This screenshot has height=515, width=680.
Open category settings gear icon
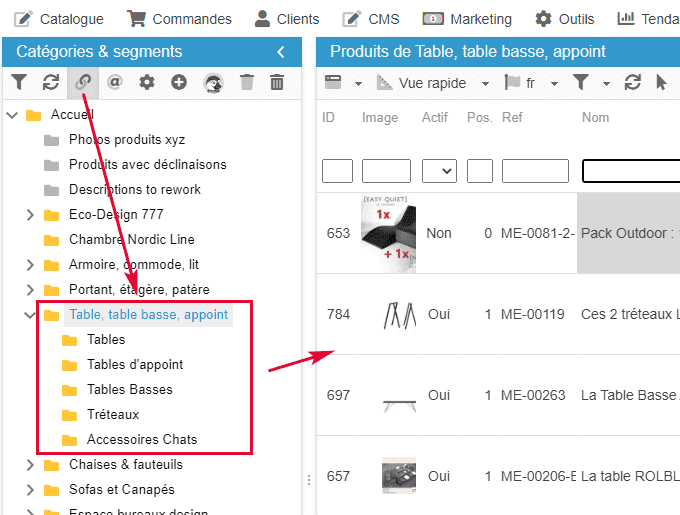pyautogui.click(x=147, y=83)
